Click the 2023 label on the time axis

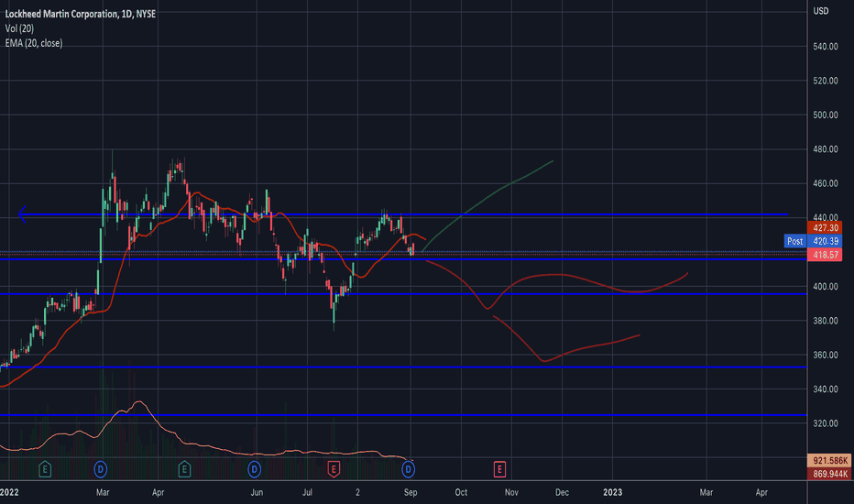pyautogui.click(x=612, y=492)
